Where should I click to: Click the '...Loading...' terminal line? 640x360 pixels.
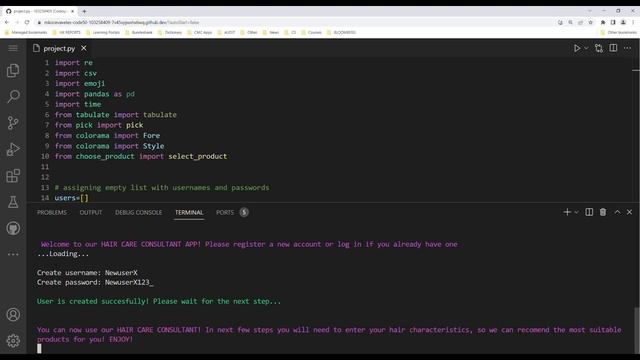click(x=63, y=254)
